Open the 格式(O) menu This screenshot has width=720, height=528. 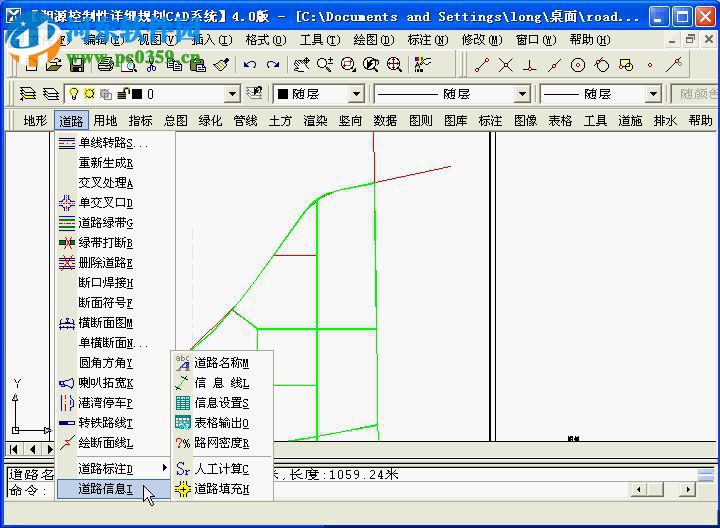(x=266, y=40)
